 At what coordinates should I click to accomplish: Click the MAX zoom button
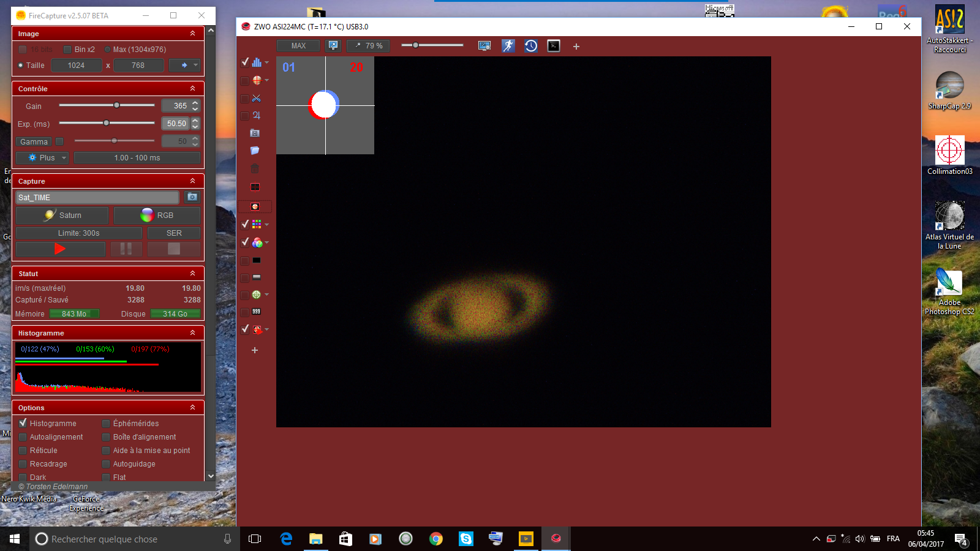coord(298,46)
